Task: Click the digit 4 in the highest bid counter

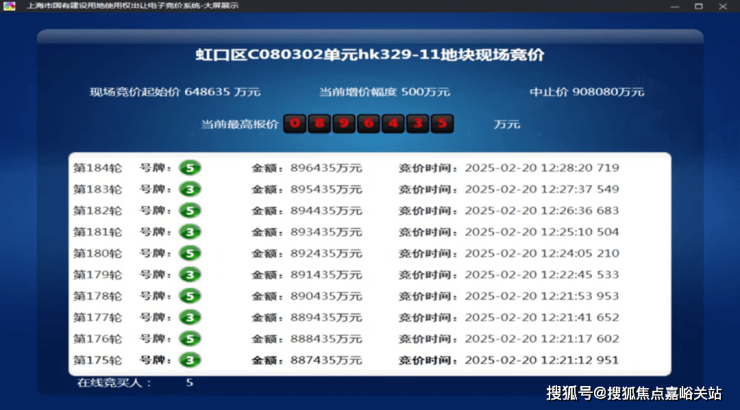Action: coord(393,124)
